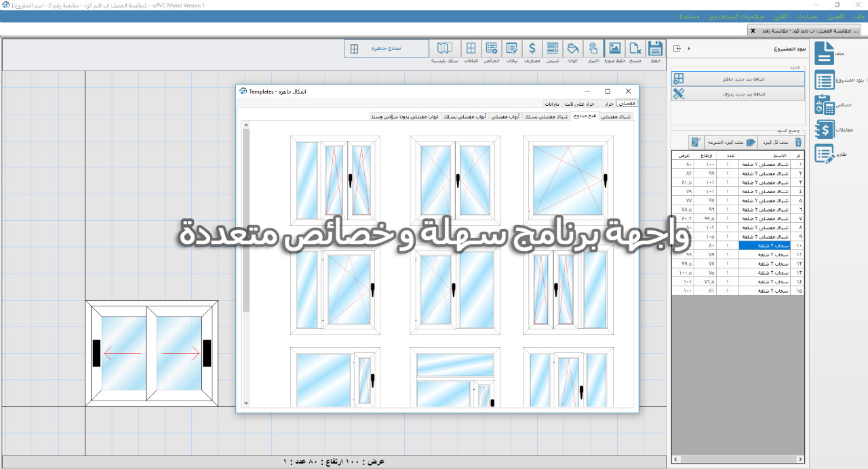Click the Shutter (شيش) toolbar icon

pyautogui.click(x=553, y=48)
